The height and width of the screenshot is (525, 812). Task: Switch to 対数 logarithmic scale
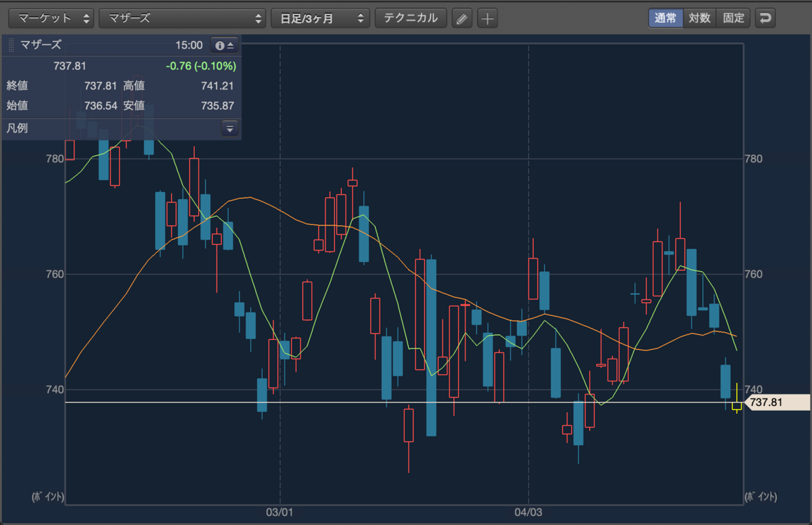[699, 18]
